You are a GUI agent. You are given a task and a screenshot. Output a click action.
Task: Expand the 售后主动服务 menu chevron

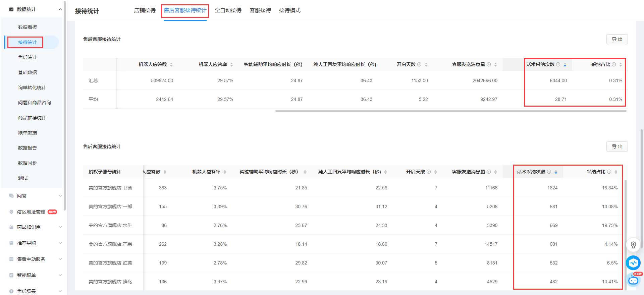click(60, 259)
